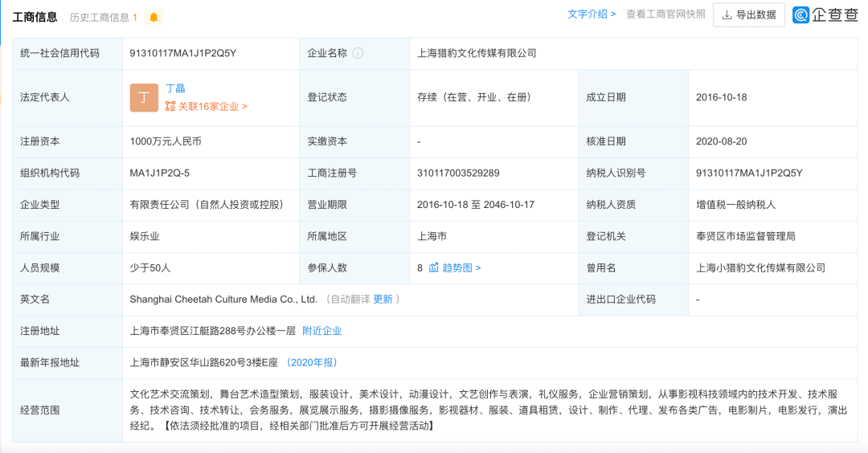Open the 丁晶 legal representative link
The width and height of the screenshot is (868, 453).
point(175,88)
